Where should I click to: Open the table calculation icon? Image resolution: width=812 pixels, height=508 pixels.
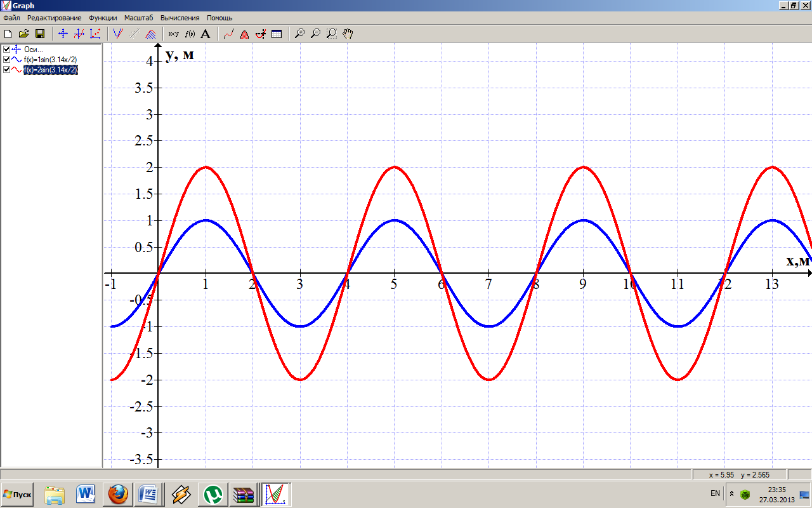pyautogui.click(x=277, y=34)
